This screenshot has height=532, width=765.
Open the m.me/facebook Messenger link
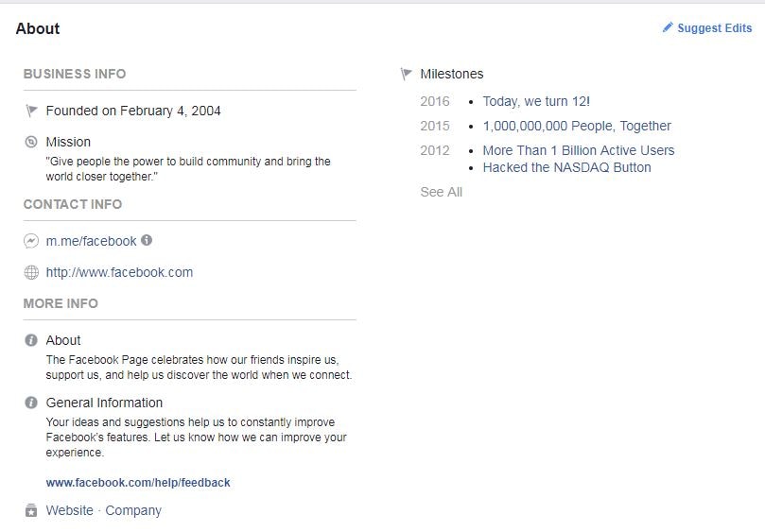click(x=91, y=241)
